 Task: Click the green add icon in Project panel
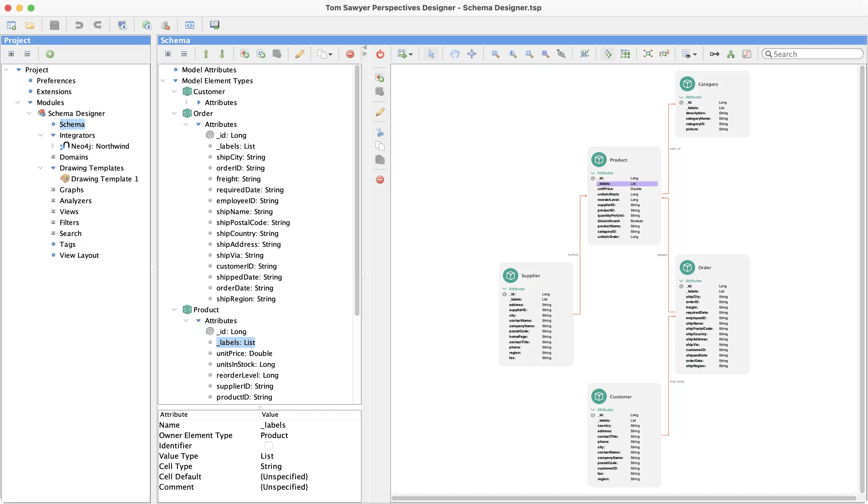pos(50,54)
